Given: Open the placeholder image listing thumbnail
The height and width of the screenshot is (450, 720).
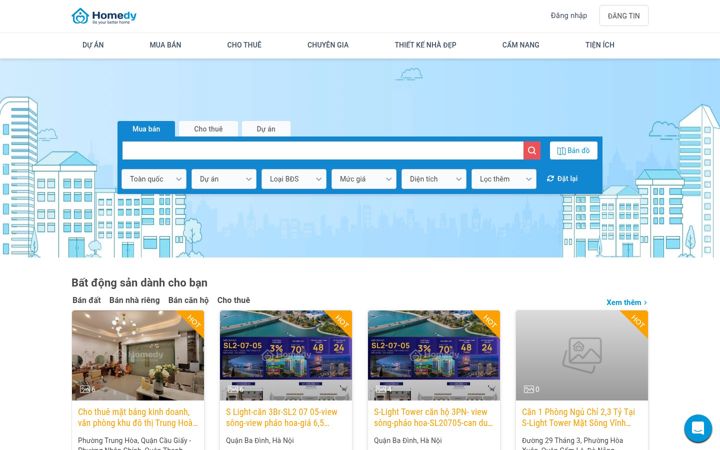Looking at the screenshot, I should (582, 355).
